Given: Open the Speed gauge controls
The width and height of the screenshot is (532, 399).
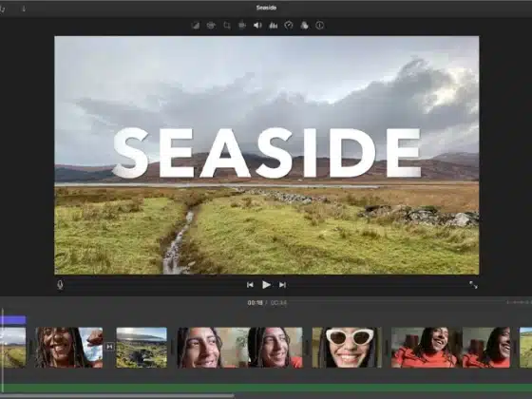Looking at the screenshot, I should point(289,26).
